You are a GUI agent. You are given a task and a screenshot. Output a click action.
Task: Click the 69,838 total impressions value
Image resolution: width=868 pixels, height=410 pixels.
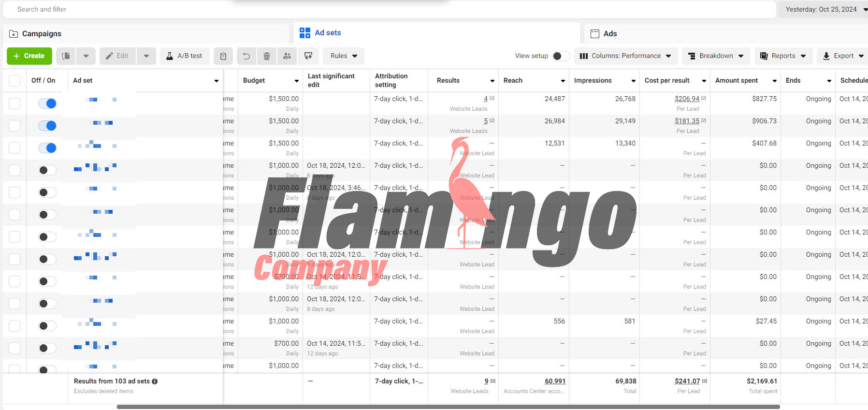click(625, 381)
